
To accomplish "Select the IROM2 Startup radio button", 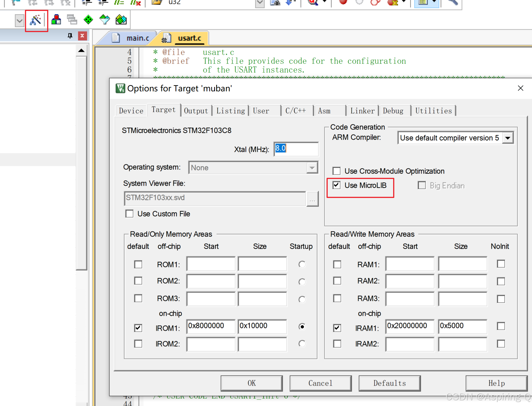I will 302,344.
